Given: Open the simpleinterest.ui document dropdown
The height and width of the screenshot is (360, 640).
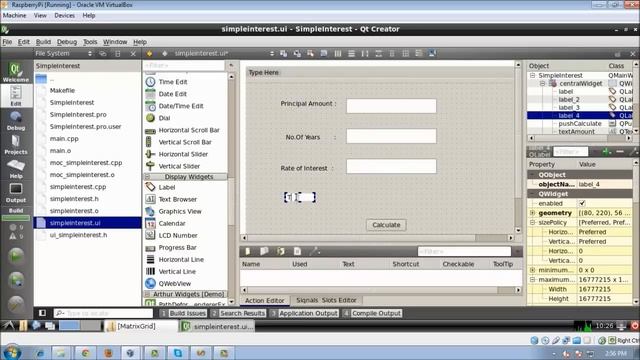Looking at the screenshot, I should (x=271, y=53).
